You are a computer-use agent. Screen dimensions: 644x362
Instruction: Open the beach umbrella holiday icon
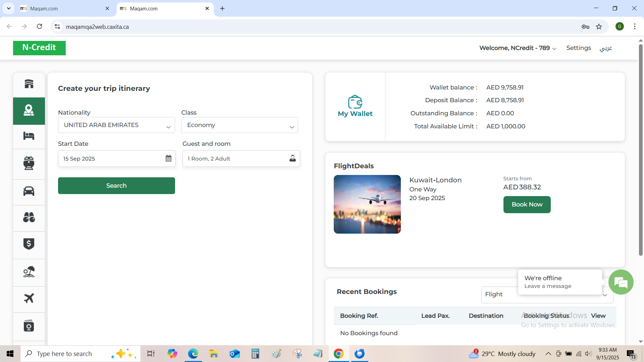pos(29,271)
